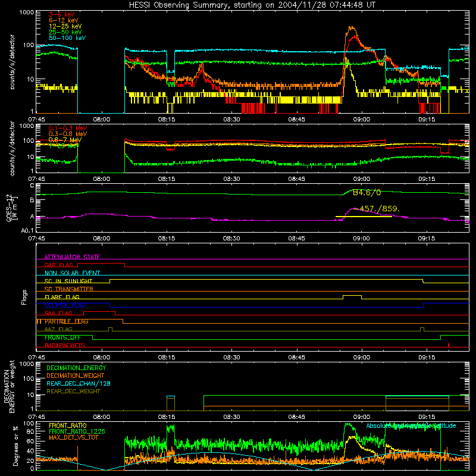Select the SC_TRANSMITTER flag label
This screenshot has height=476, width=476.
[69, 289]
